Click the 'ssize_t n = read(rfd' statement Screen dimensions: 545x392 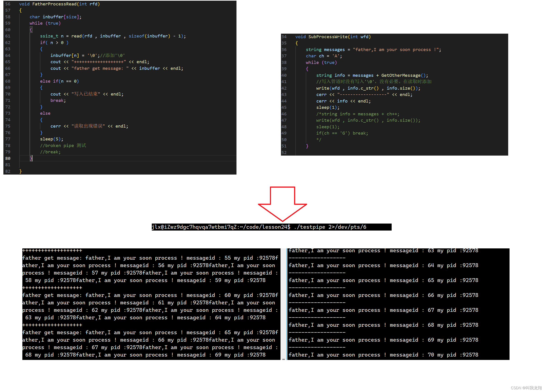[x=113, y=36]
